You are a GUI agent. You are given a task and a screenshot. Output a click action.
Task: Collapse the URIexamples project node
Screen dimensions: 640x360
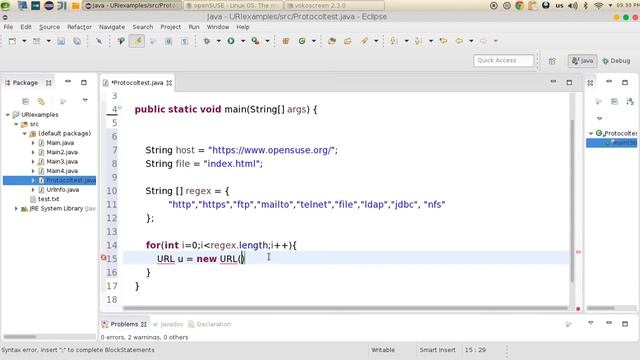pos(8,115)
